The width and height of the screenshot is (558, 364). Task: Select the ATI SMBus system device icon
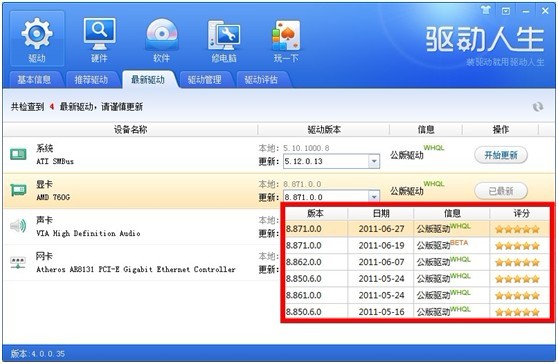[18, 154]
